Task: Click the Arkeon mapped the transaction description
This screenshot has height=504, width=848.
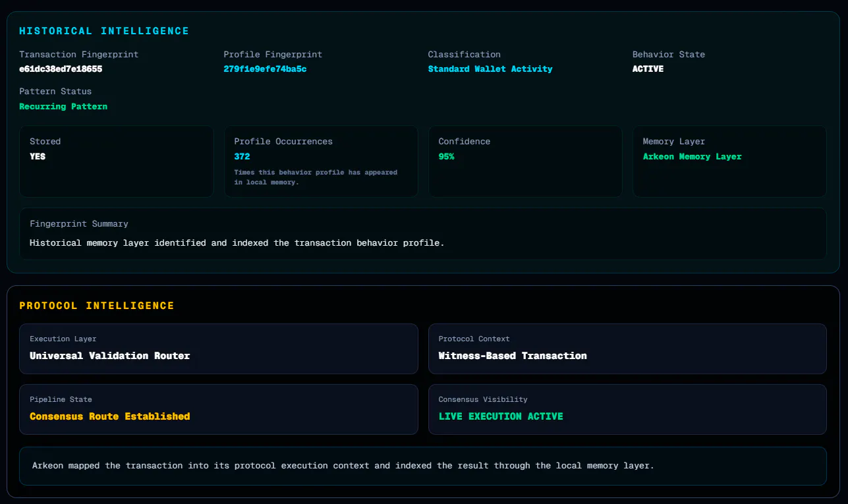Action: 343,466
